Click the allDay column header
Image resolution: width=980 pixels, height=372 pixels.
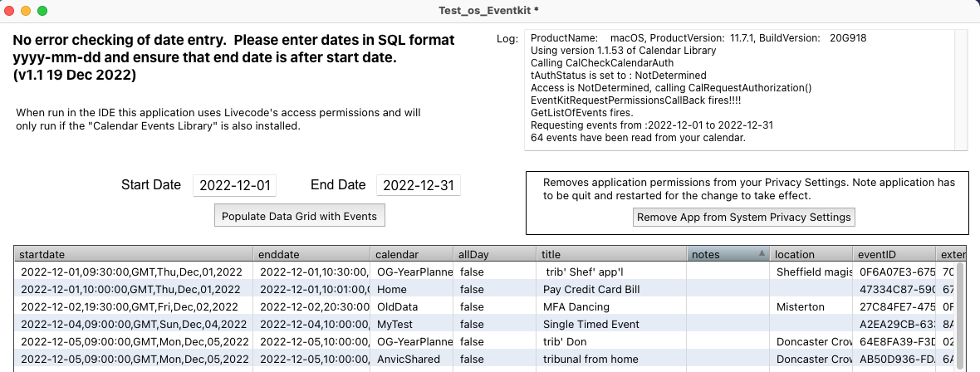click(493, 254)
